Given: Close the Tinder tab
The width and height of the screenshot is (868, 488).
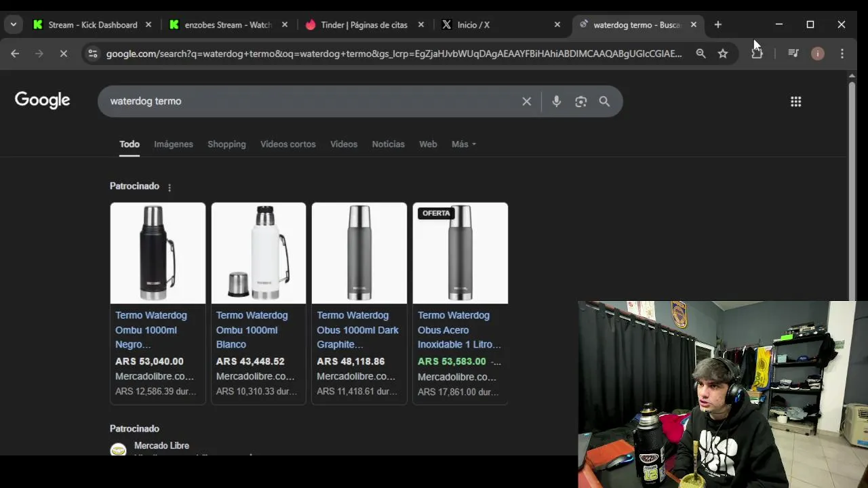Looking at the screenshot, I should click(x=420, y=24).
